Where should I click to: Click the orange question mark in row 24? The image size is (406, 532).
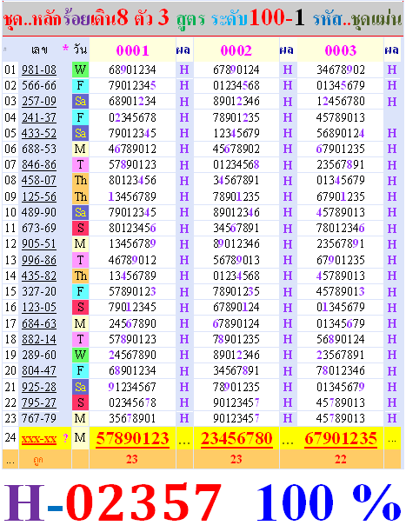click(x=65, y=438)
